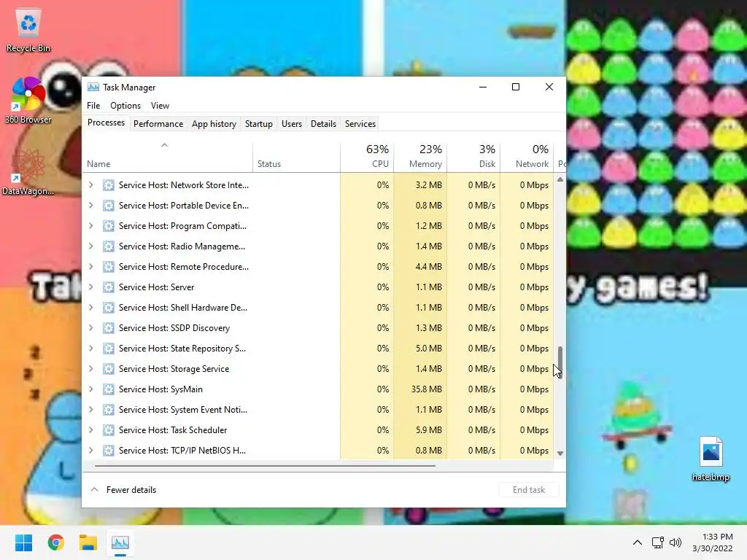Click gear icon of Service Host: Portable Device Enumerator

click(x=109, y=206)
